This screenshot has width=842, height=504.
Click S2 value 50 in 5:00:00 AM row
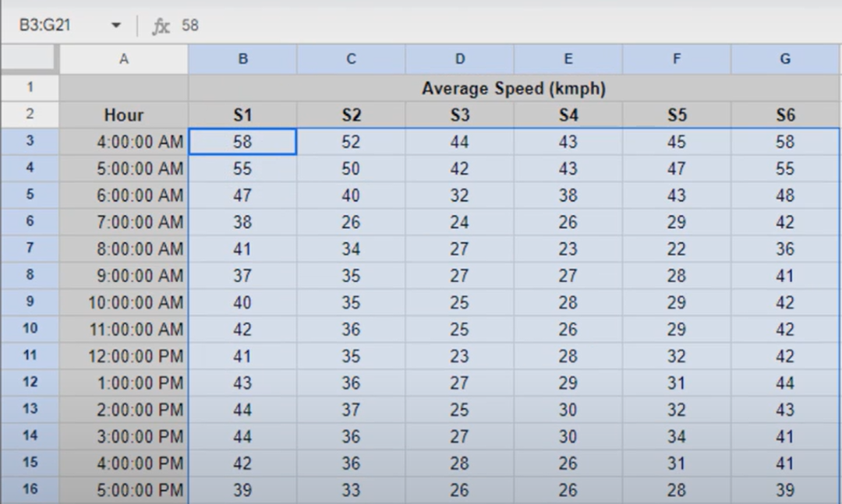(x=351, y=168)
